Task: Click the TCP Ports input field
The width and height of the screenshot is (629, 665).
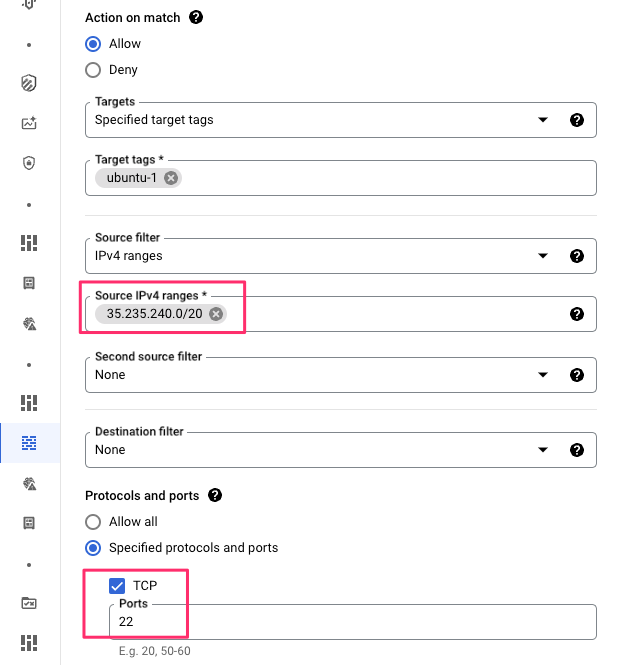Action: (x=350, y=622)
